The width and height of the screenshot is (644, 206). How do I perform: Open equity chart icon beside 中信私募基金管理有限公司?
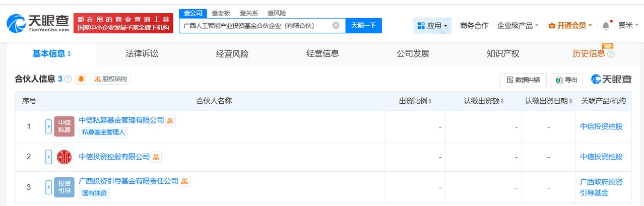[171, 120]
